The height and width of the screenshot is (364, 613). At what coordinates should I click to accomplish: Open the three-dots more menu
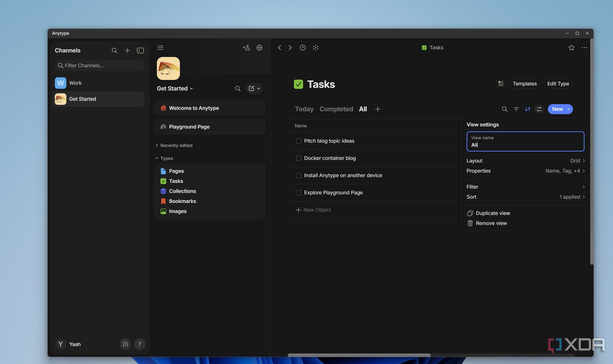584,48
